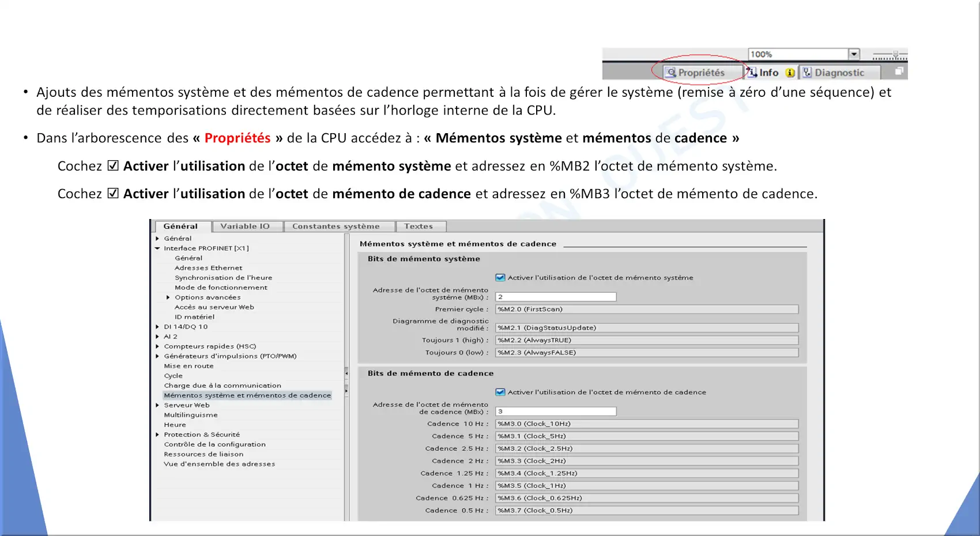This screenshot has width=980, height=536.
Task: Select Ressources de liaison item
Action: tap(203, 454)
